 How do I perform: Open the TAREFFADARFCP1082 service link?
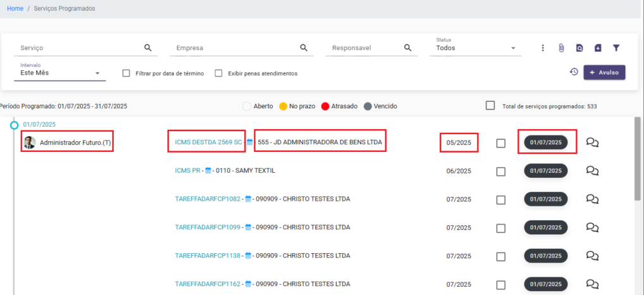(x=207, y=199)
